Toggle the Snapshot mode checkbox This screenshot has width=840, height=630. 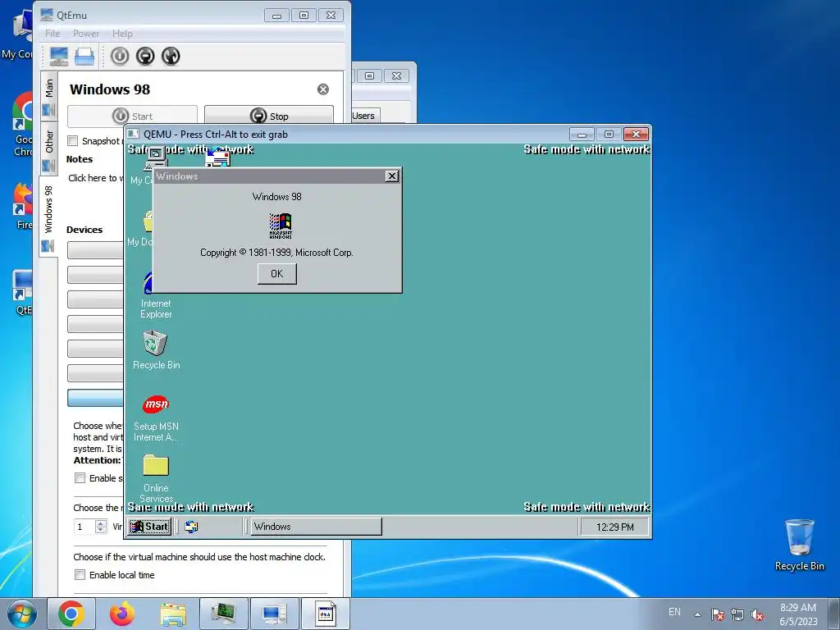click(x=73, y=141)
